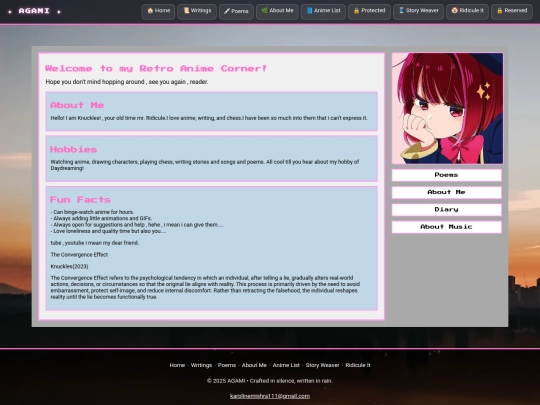Image resolution: width=540 pixels, height=405 pixels.
Task: Click the gmail email address in the footer
Action: tap(270, 396)
